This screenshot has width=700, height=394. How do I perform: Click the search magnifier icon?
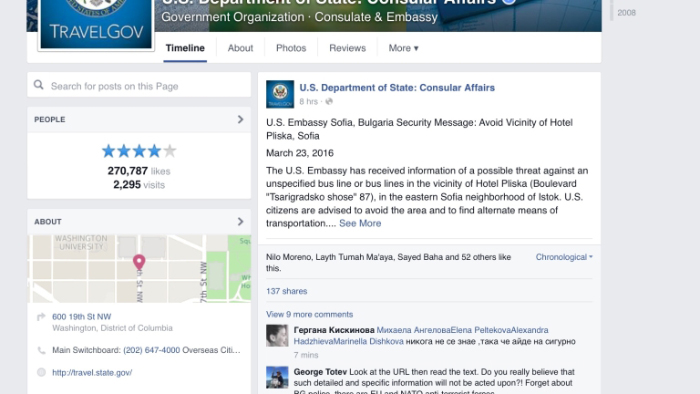click(x=39, y=85)
